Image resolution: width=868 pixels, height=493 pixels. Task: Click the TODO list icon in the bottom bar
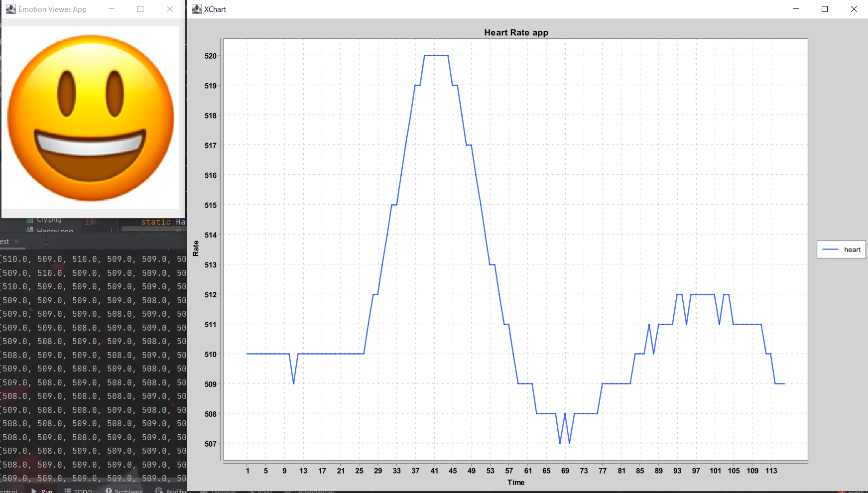pos(68,491)
